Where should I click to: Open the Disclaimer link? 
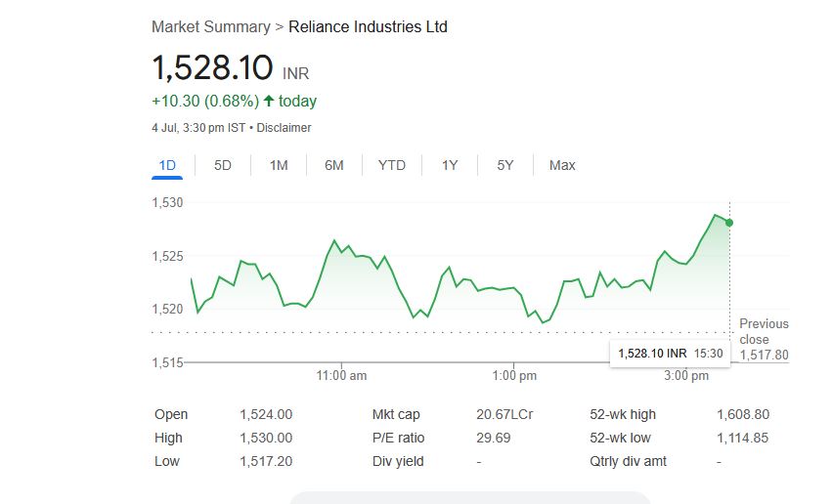(x=284, y=128)
